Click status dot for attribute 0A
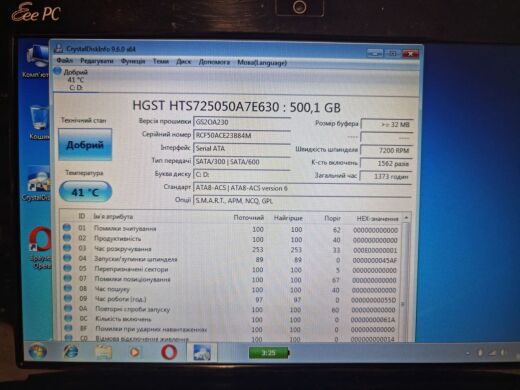The image size is (520, 390). point(68,308)
